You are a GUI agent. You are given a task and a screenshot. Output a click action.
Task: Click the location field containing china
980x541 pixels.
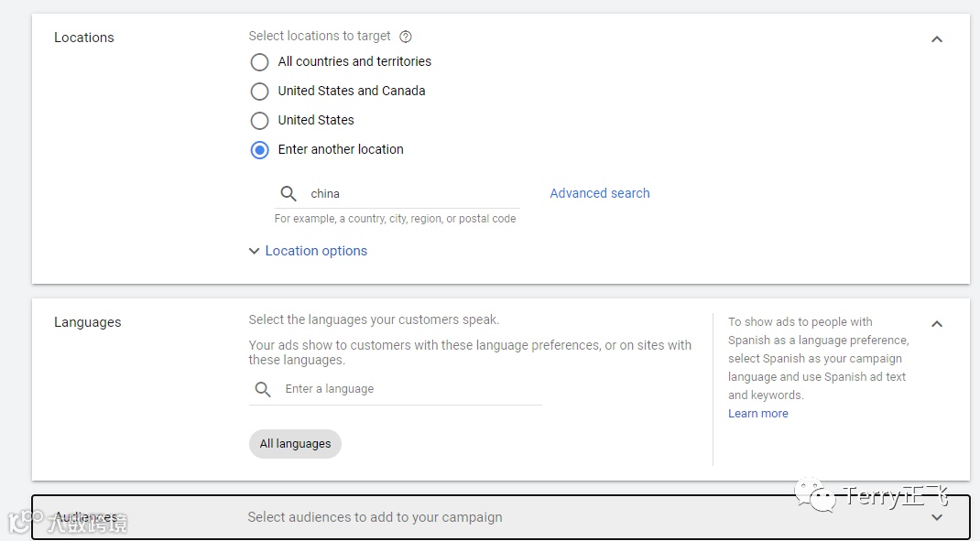tap(410, 193)
